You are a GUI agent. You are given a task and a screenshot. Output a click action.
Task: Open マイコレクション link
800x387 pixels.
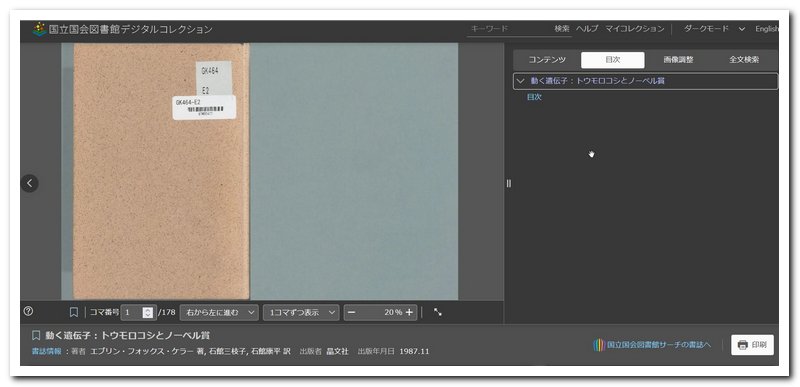(635, 29)
